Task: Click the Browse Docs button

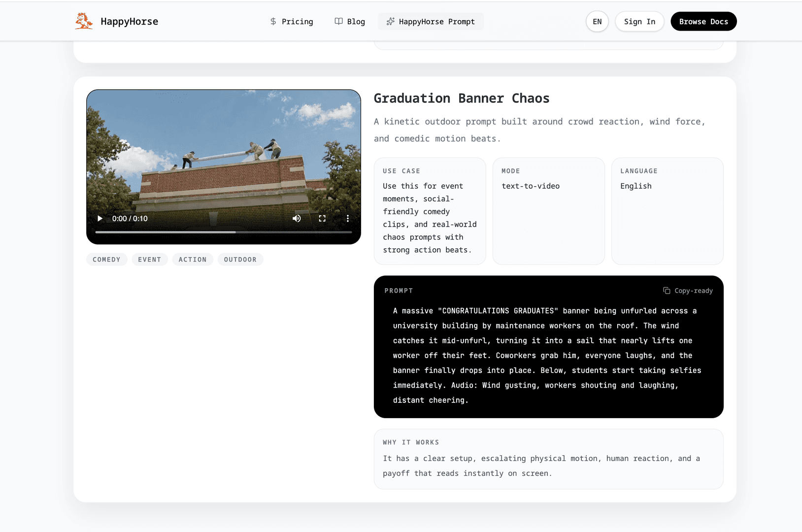Action: (x=703, y=22)
